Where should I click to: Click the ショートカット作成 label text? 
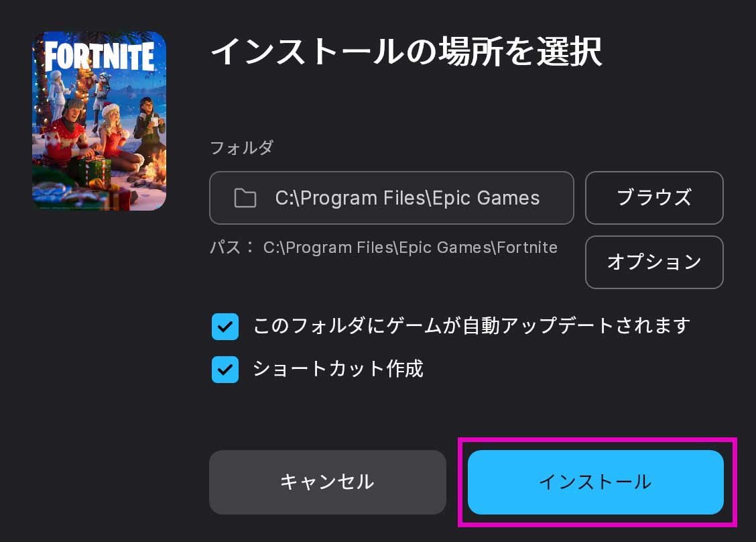point(338,369)
